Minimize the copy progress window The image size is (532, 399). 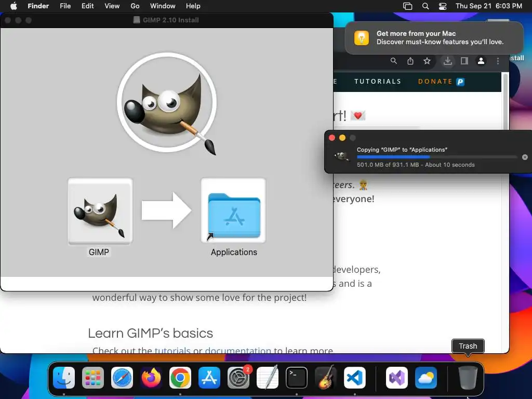[x=342, y=137]
